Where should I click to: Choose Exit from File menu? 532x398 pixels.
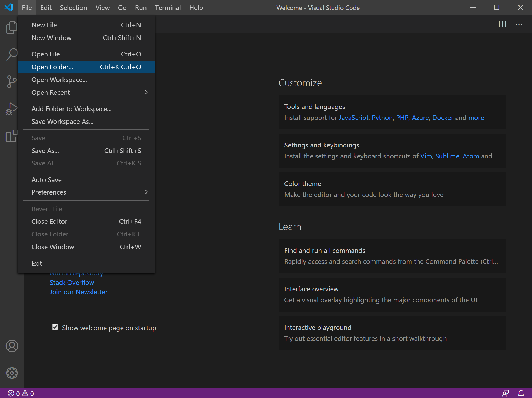(86, 263)
